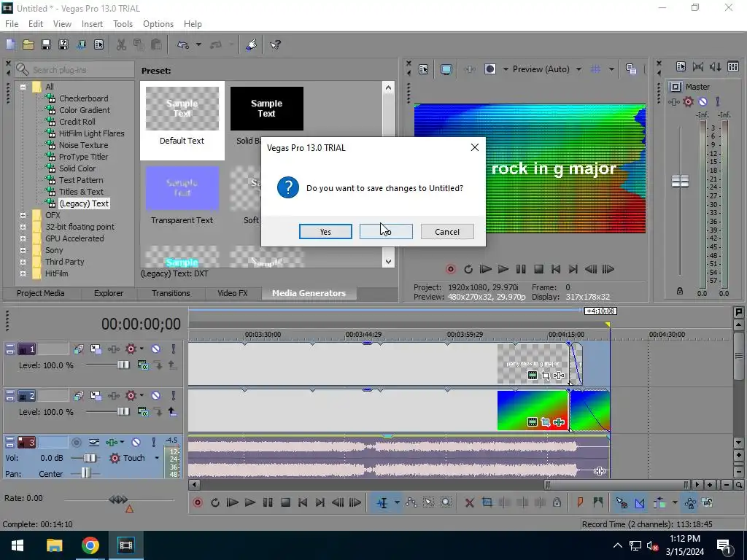Image resolution: width=747 pixels, height=560 pixels.
Task: Click the Insert Marker orange icon
Action: pyautogui.click(x=580, y=502)
